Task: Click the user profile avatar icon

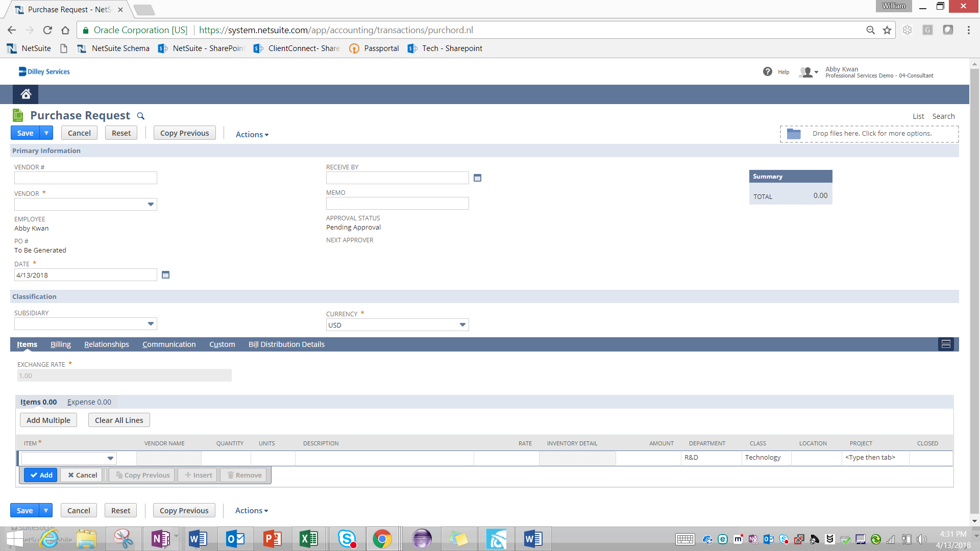Action: pos(805,72)
